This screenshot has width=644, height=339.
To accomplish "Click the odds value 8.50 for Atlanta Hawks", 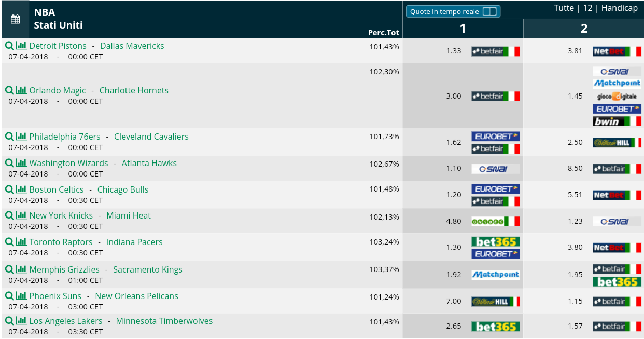I will point(575,169).
